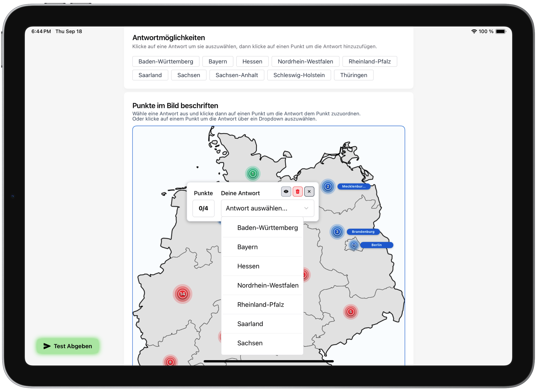Viewport: 537px width, 392px height.
Task: Open the 'Antwort auswählen...' dropdown
Action: [x=267, y=208]
